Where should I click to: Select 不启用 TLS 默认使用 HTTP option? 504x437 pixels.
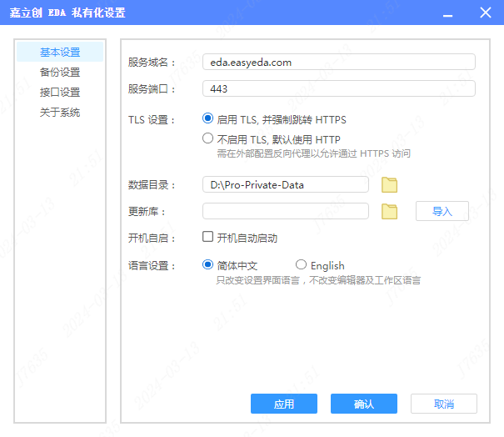[208, 139]
